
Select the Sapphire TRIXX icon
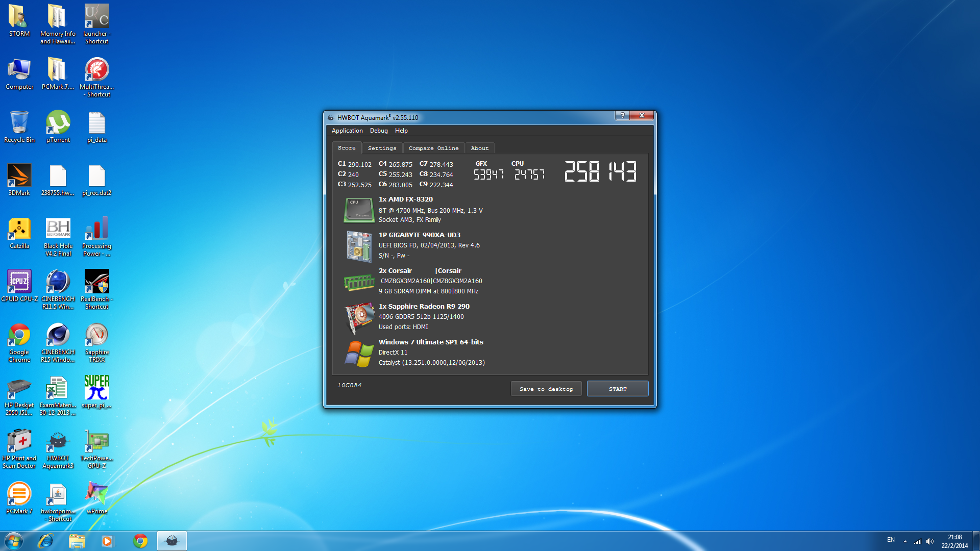[x=96, y=342]
